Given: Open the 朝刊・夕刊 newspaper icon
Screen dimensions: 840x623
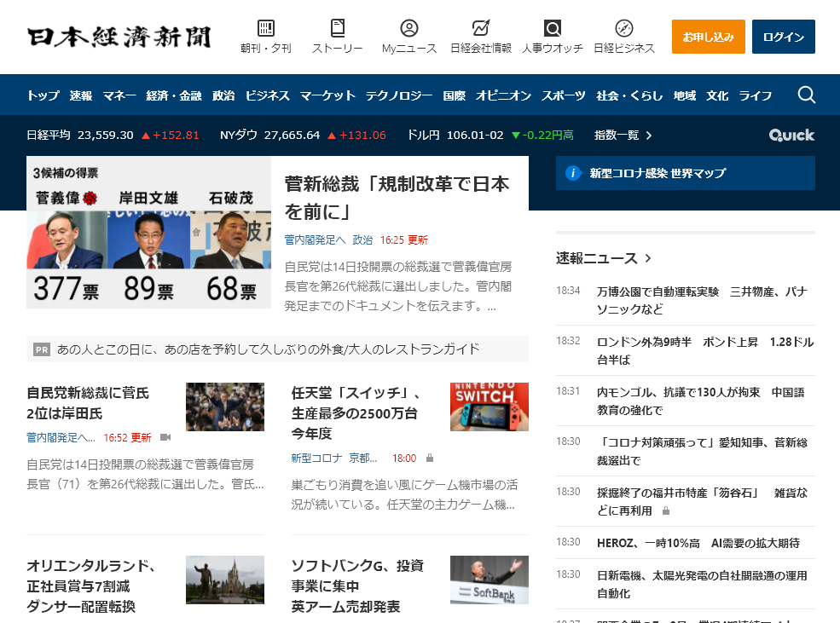Looking at the screenshot, I should click(x=266, y=28).
